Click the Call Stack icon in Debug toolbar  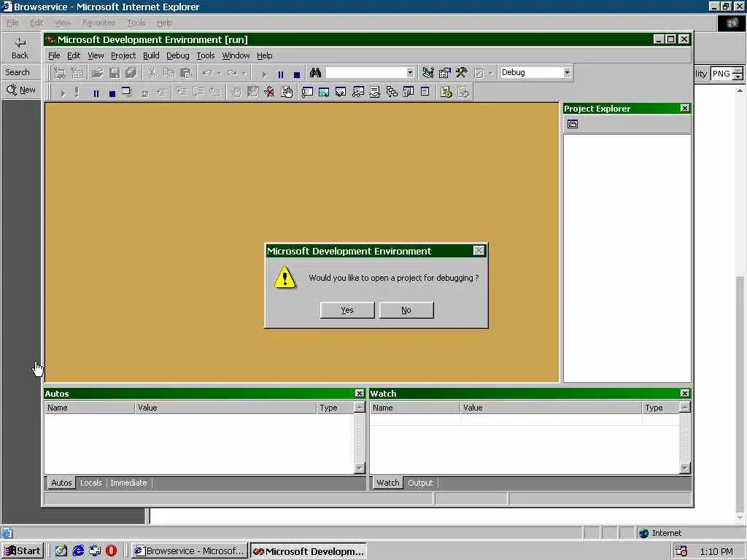(392, 93)
